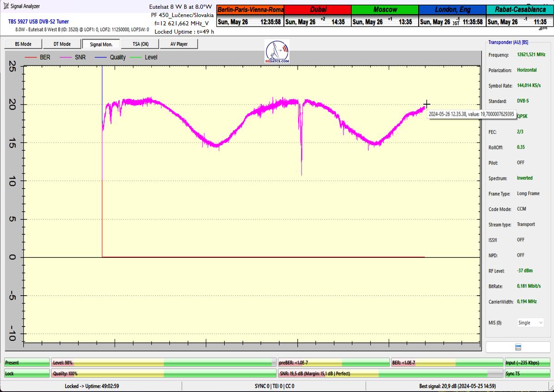Image resolution: width=554 pixels, height=392 pixels.
Task: Open the TSA (OK) tab
Action: pos(139,44)
